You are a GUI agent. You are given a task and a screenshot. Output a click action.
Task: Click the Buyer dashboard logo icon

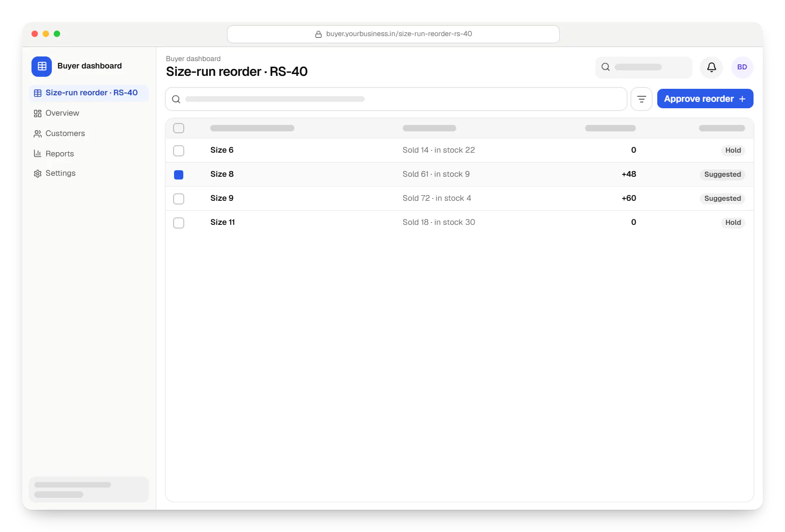coord(42,66)
